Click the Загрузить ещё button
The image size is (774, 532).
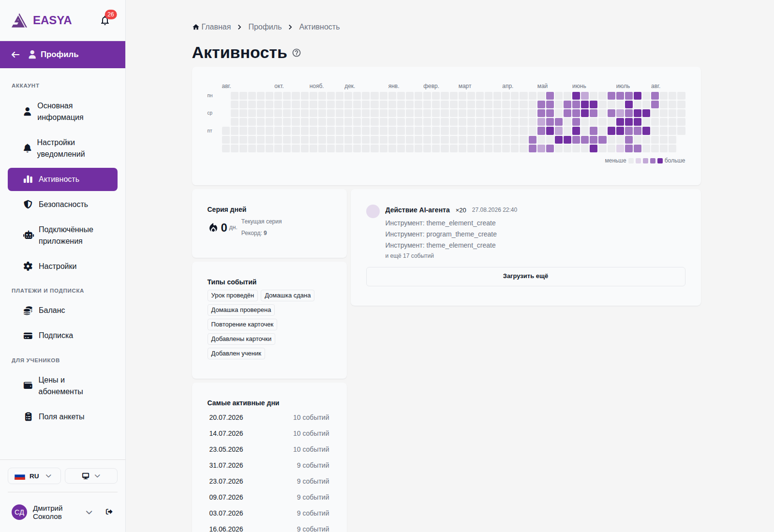coord(525,277)
